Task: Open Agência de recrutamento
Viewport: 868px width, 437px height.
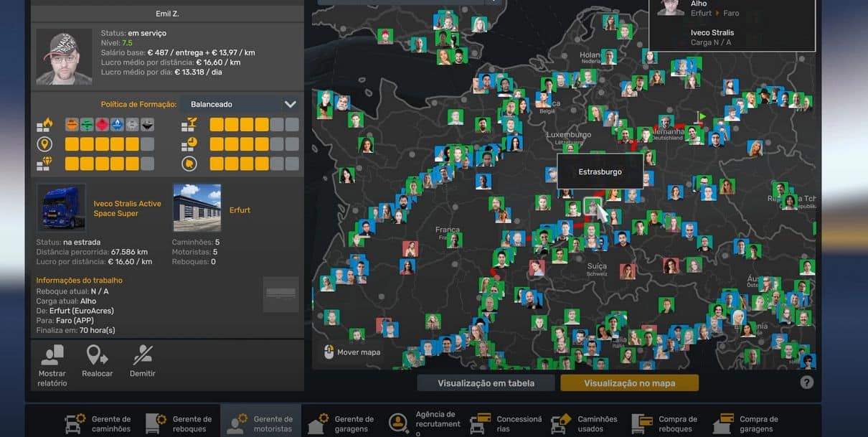Action: click(x=426, y=423)
